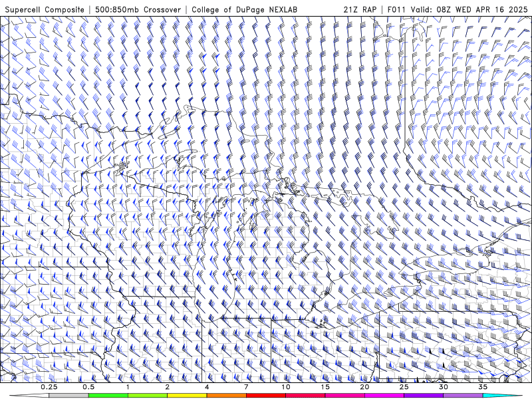The height and width of the screenshot is (399, 532).
Task: Click the cyan color bar end above 35
Action: 502,396
